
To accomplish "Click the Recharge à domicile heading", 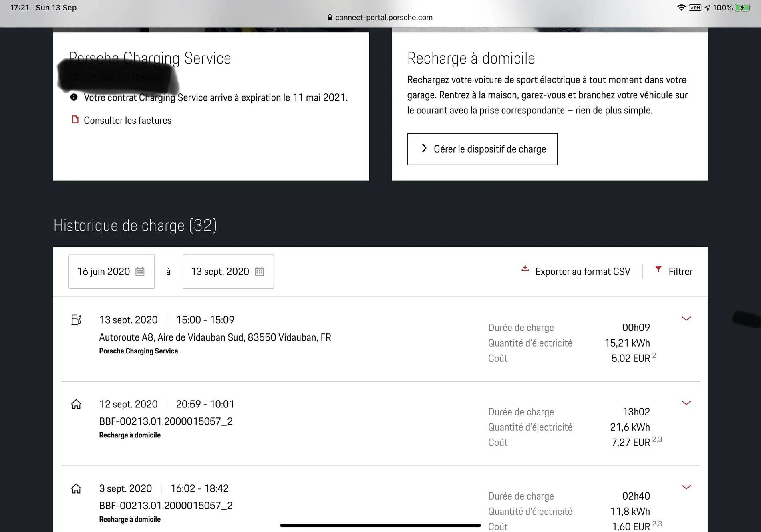I will tap(471, 58).
